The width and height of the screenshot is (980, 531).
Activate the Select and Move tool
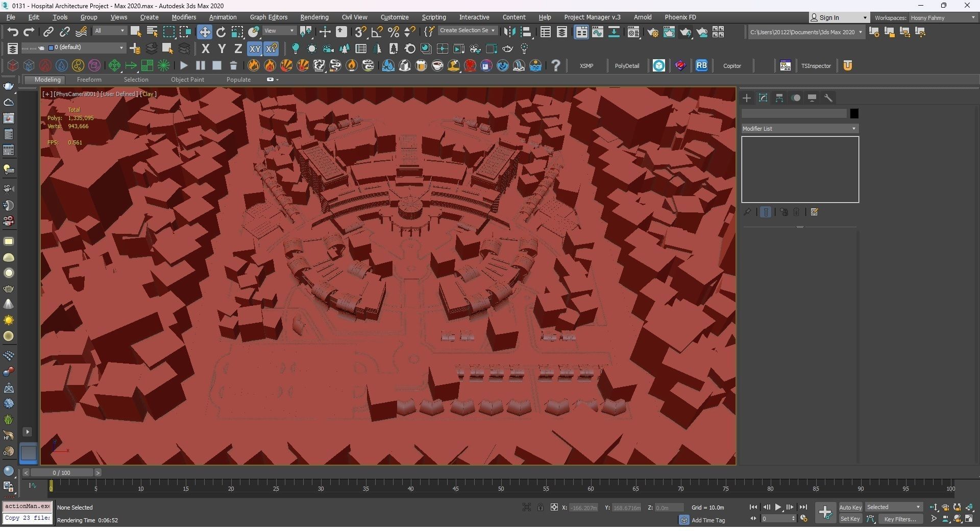tap(205, 32)
